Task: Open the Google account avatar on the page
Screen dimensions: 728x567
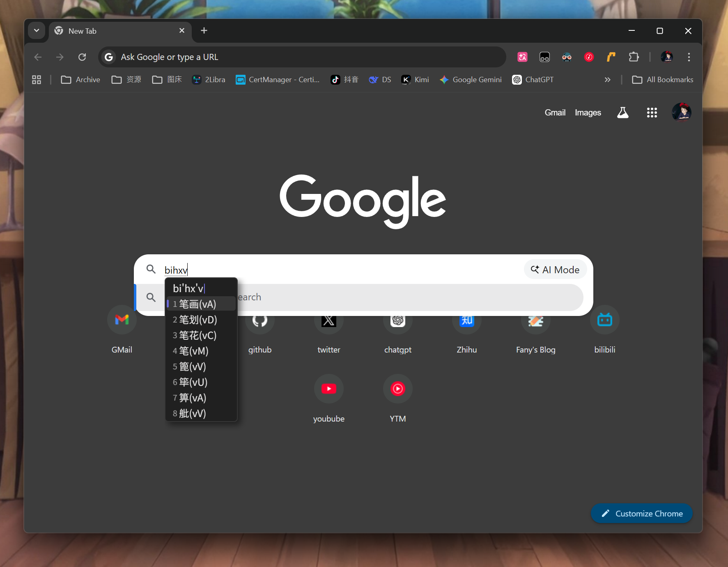Action: click(682, 113)
